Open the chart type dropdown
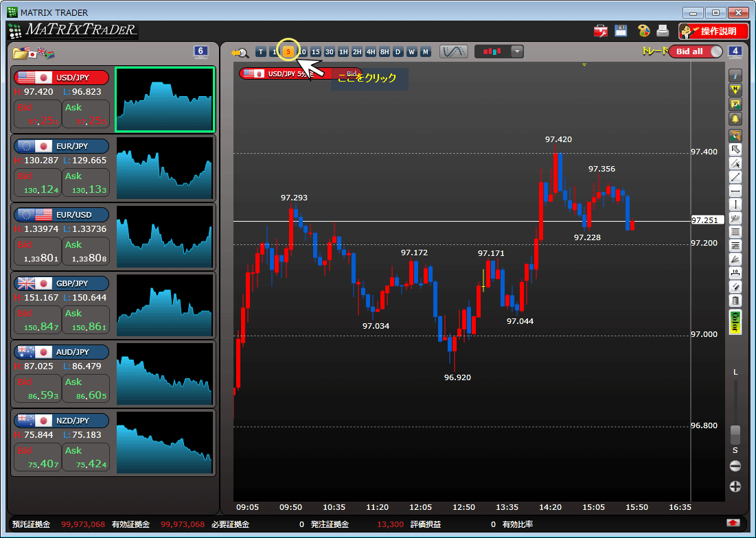The image size is (756, 538). [517, 51]
